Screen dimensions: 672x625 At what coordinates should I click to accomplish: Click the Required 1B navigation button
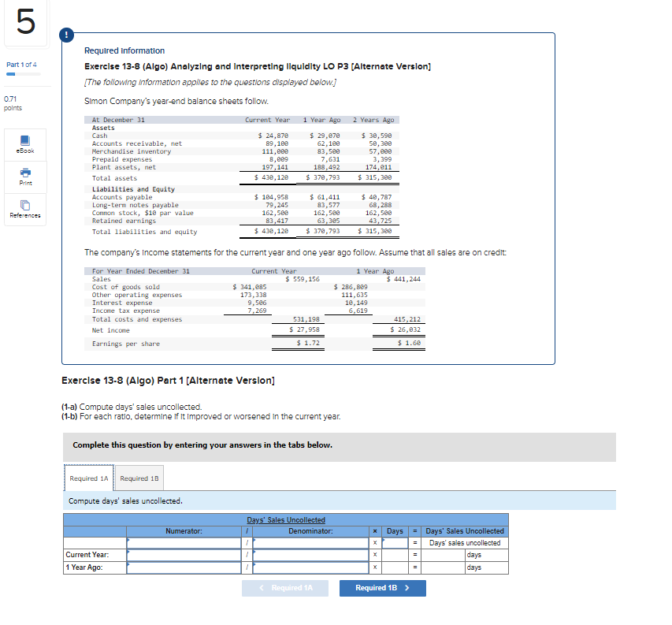(x=382, y=588)
